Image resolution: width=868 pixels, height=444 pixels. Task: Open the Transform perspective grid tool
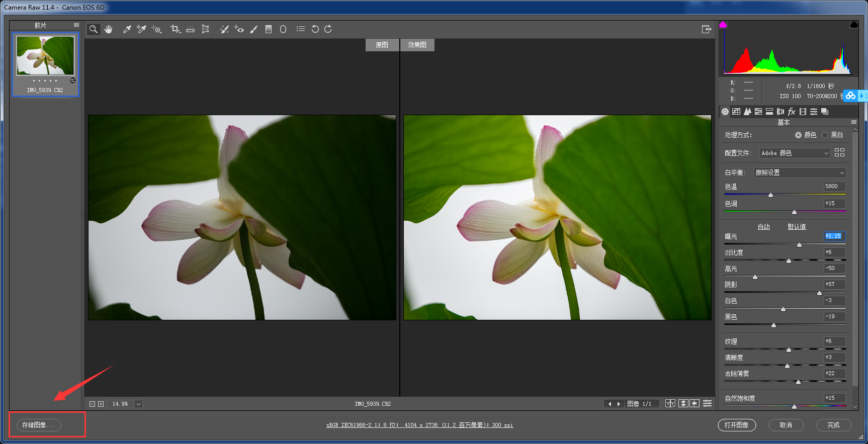pyautogui.click(x=205, y=29)
